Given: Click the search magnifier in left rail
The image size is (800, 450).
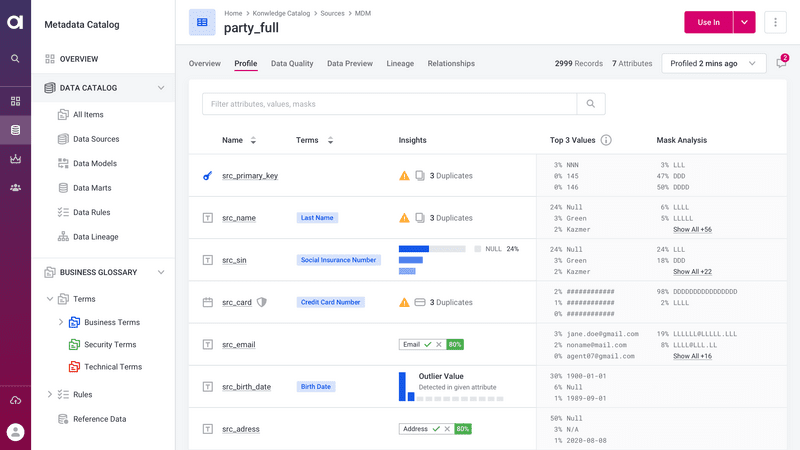Looking at the screenshot, I should (x=15, y=59).
